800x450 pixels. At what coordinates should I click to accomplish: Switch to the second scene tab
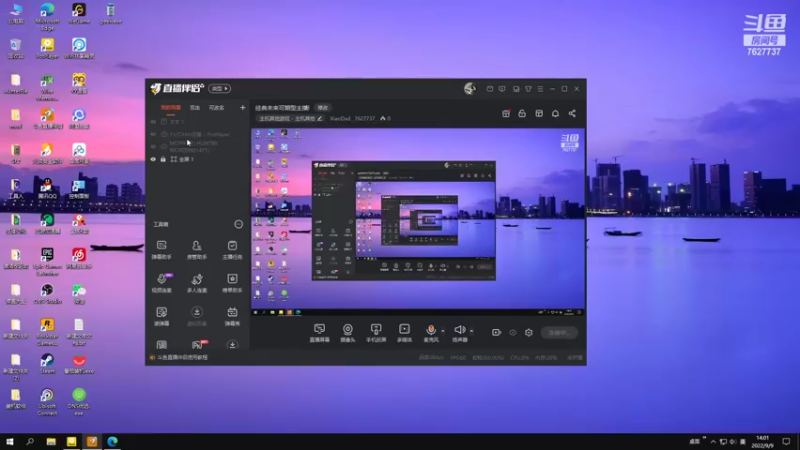pos(195,108)
